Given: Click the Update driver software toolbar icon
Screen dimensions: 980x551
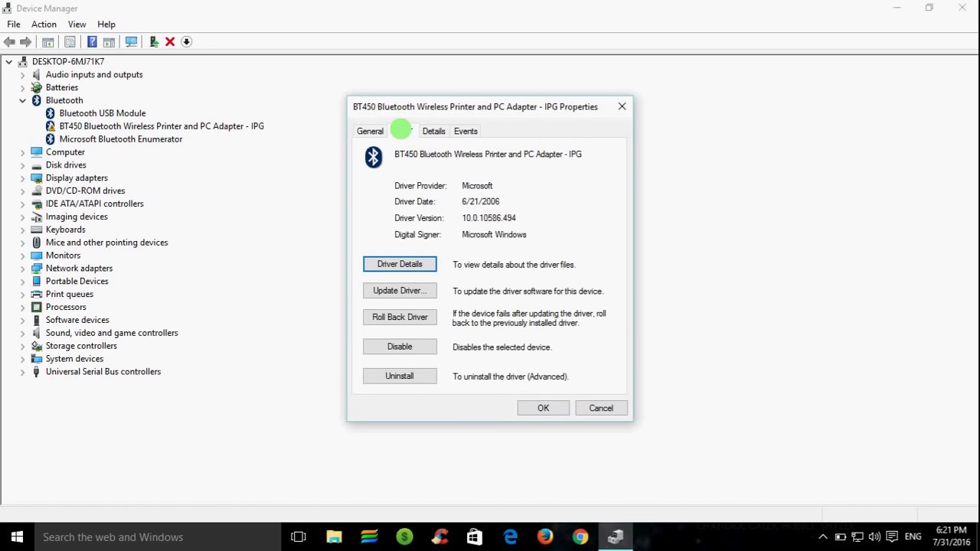Looking at the screenshot, I should point(154,41).
